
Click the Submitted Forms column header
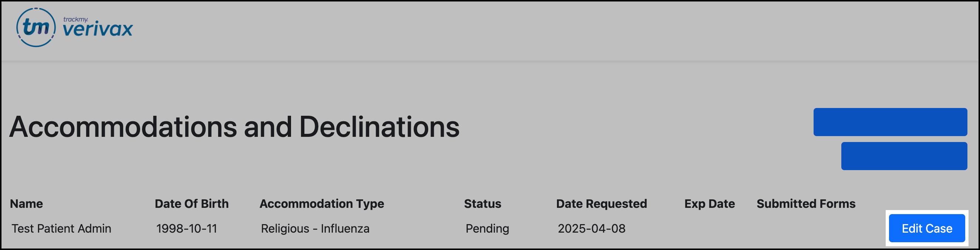click(x=806, y=203)
